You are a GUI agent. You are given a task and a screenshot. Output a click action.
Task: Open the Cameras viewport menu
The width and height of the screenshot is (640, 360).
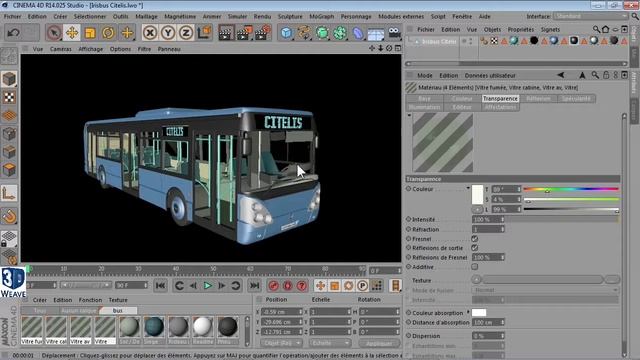(x=60, y=49)
